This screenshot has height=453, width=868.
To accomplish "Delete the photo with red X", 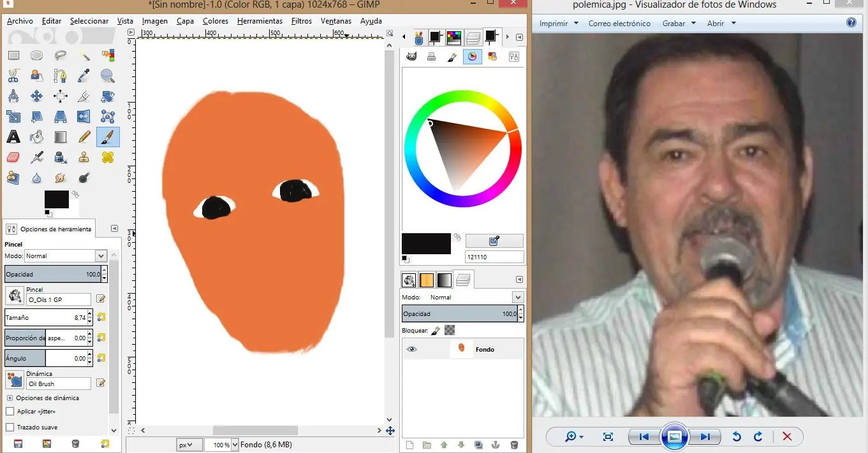I will 787,436.
